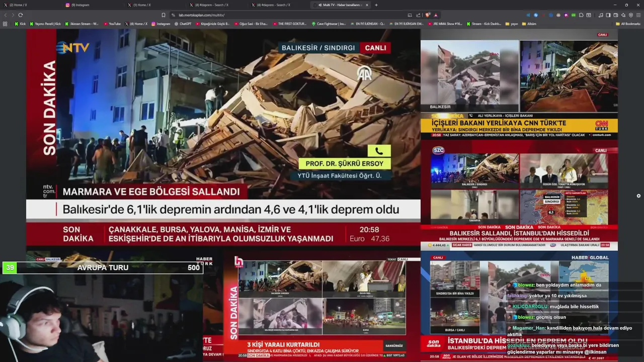Open the Stream - Kick Dashb... bookmark
Screen dimensions: 644x362
484,24
